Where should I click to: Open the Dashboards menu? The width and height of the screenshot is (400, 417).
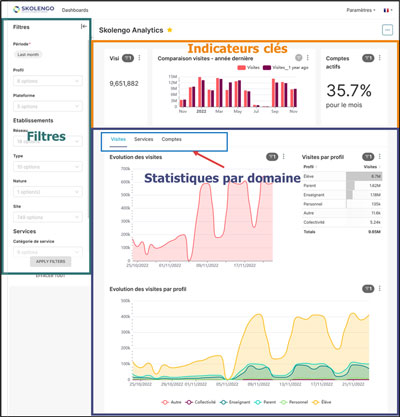click(75, 10)
